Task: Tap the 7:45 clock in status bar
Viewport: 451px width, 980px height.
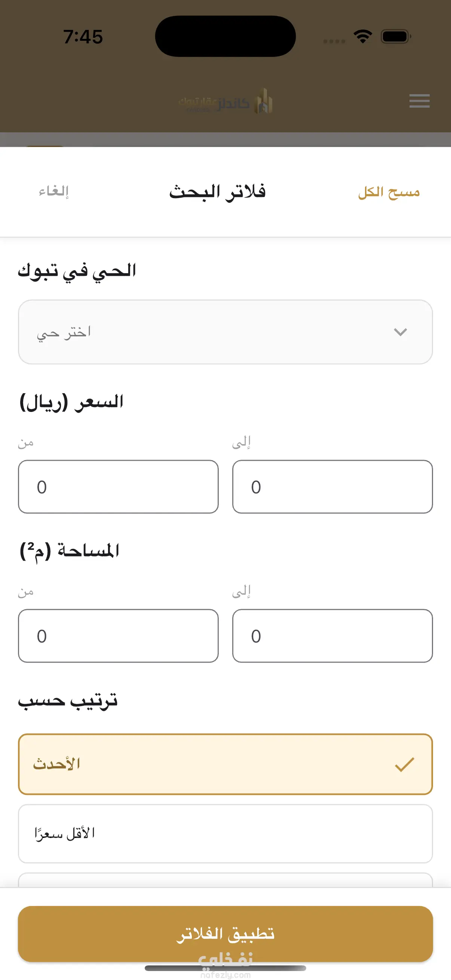Action: coord(83,37)
